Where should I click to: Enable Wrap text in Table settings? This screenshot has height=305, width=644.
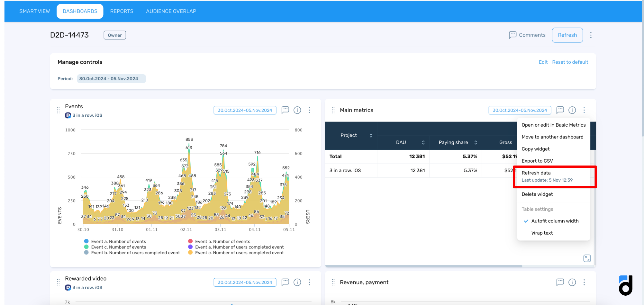coord(542,233)
